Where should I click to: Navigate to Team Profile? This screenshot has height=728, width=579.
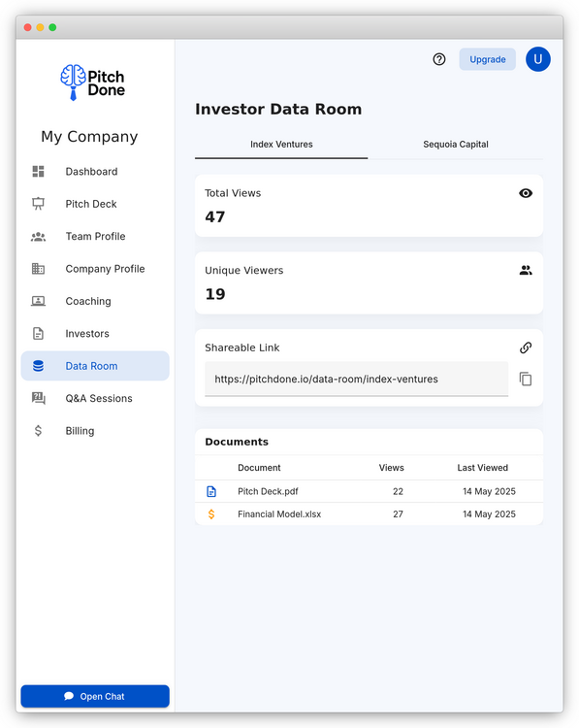coord(95,236)
